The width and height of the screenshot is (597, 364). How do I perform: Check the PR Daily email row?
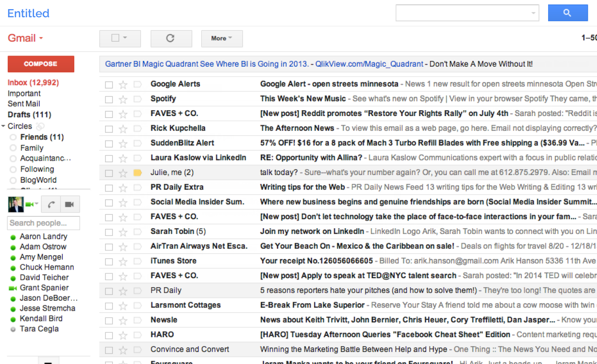coord(109,291)
